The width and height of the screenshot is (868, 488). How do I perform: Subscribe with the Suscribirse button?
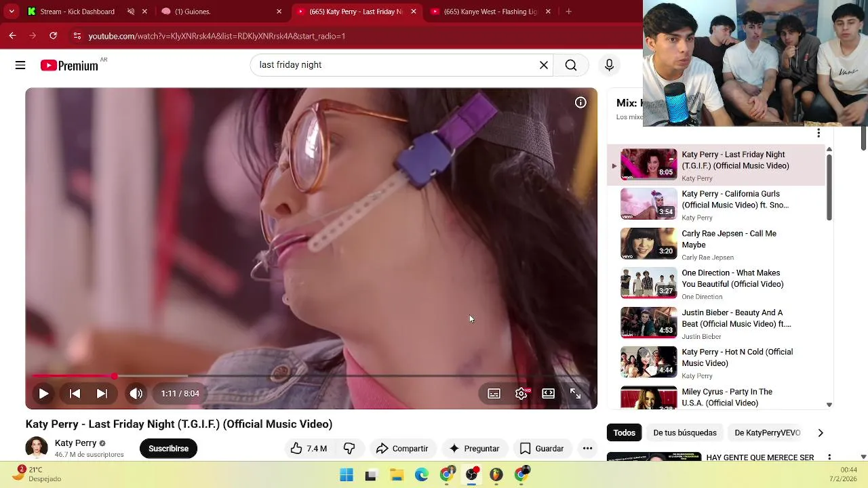coord(168,449)
